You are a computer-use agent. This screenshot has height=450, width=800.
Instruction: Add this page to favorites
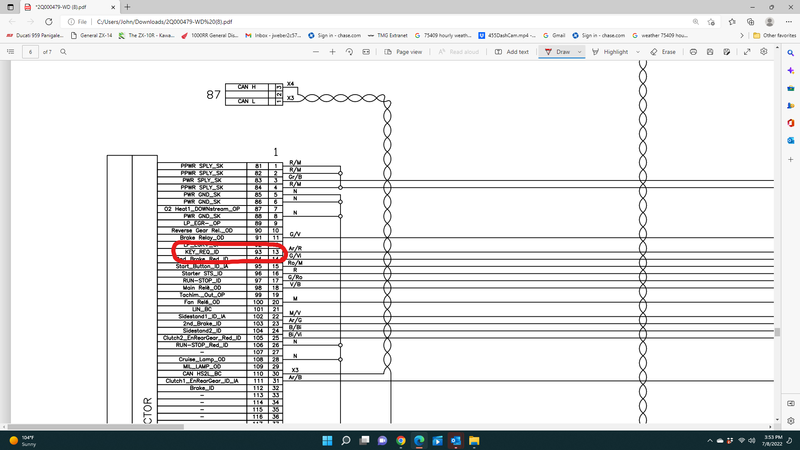click(711, 22)
